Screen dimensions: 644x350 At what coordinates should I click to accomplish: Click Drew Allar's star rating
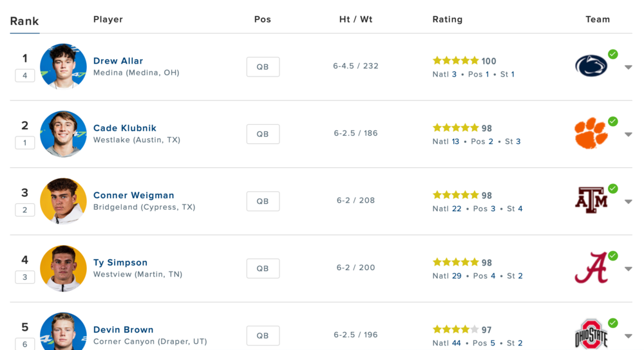point(456,60)
